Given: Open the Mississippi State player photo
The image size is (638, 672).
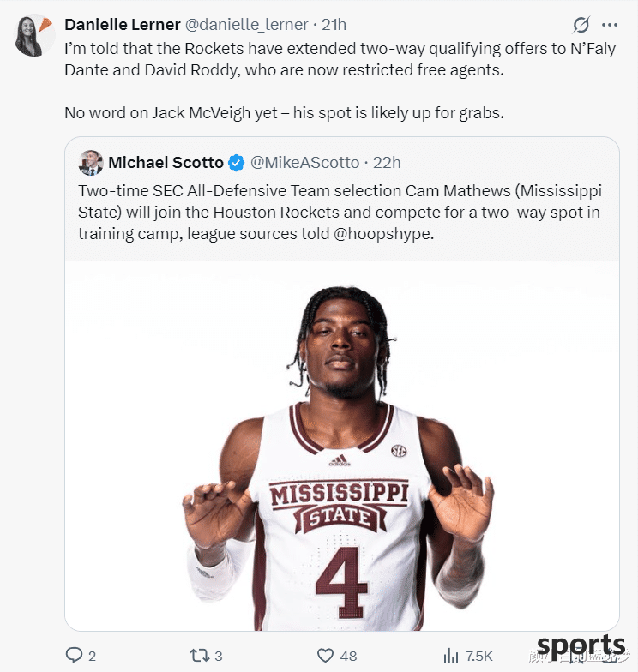Looking at the screenshot, I should click(x=341, y=446).
